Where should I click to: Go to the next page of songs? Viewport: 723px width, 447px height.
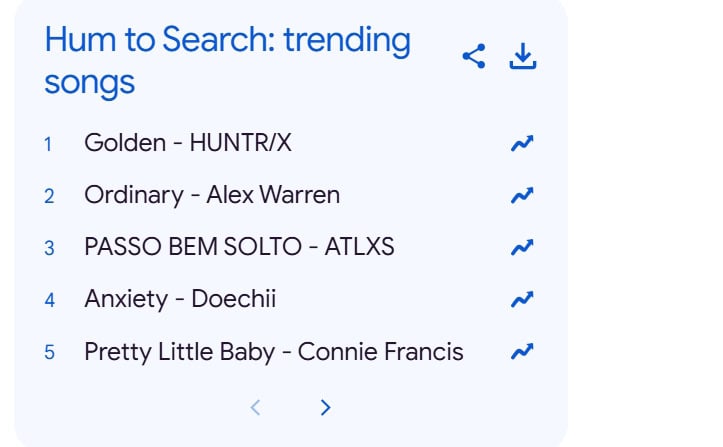325,407
